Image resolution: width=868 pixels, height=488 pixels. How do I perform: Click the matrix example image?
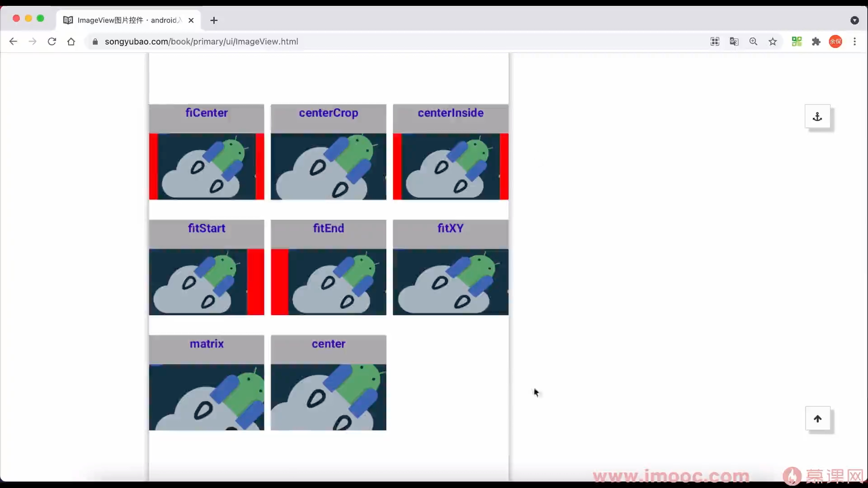pyautogui.click(x=207, y=397)
